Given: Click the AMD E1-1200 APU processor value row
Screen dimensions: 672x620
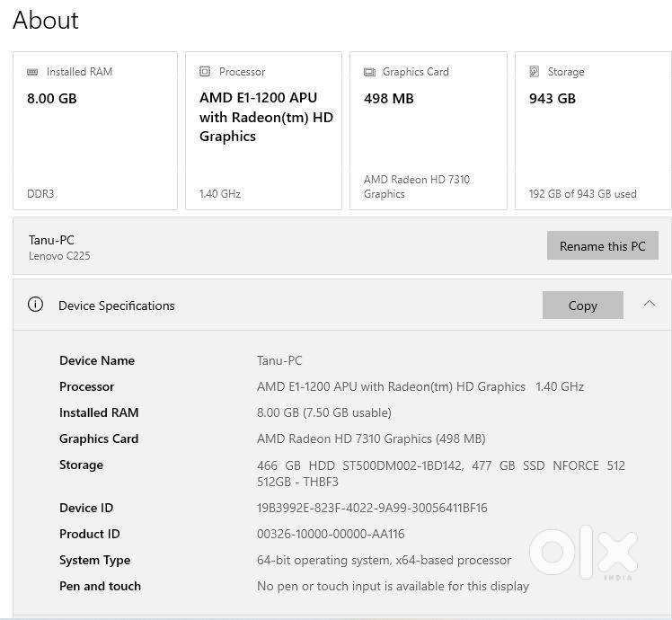Looking at the screenshot, I should point(420,386).
